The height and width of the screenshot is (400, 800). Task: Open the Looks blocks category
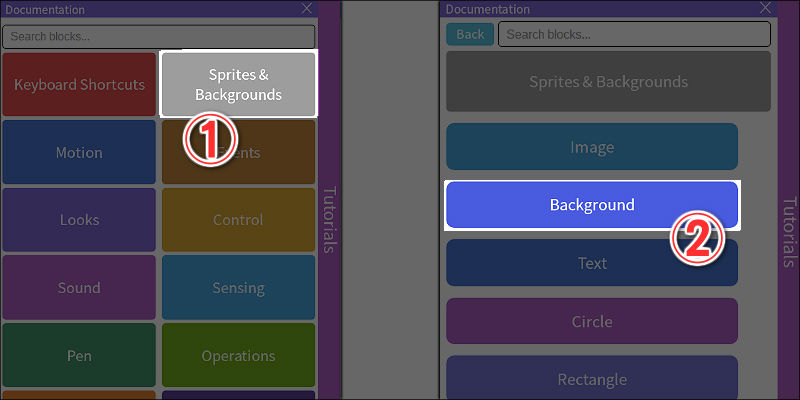(79, 220)
